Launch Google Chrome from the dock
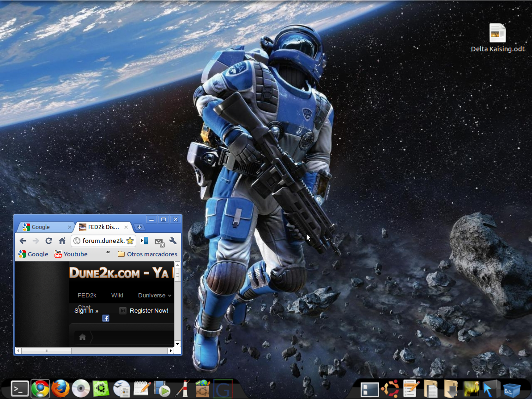 click(x=40, y=389)
